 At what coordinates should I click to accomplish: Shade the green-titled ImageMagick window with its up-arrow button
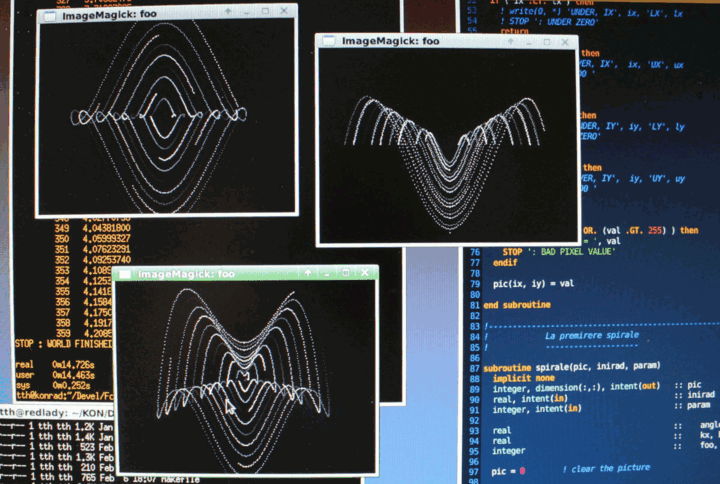click(x=308, y=273)
